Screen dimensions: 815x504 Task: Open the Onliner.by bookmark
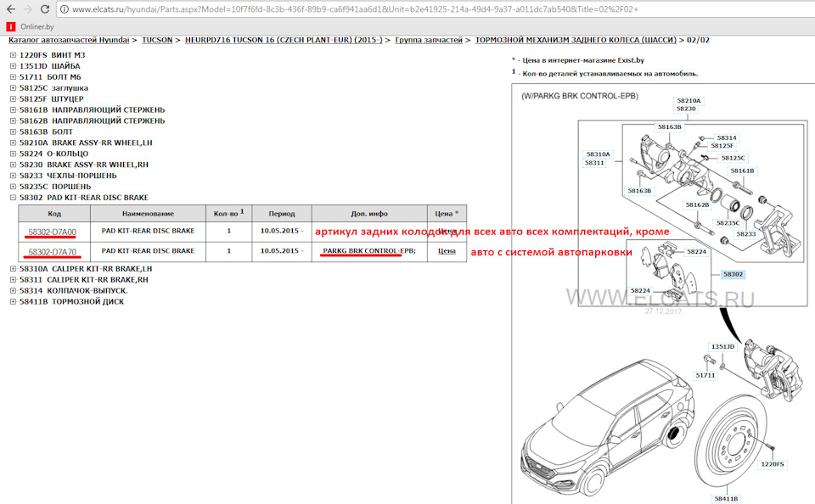(31, 26)
